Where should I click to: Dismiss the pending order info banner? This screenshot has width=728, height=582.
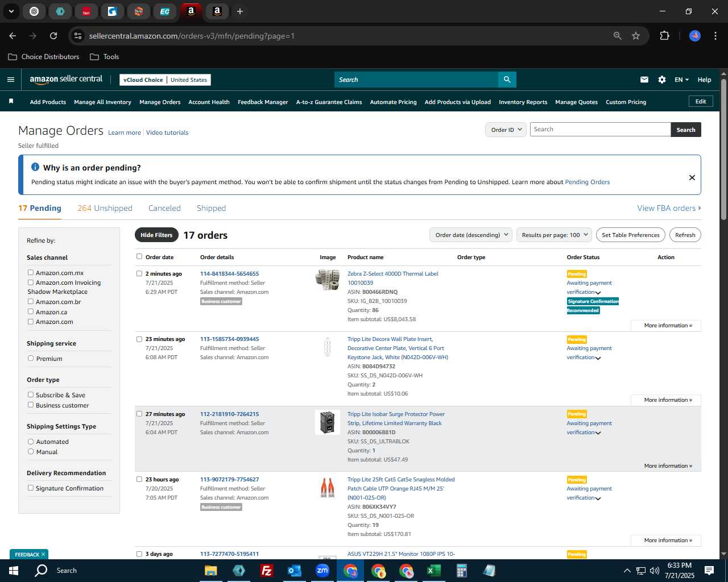[692, 177]
